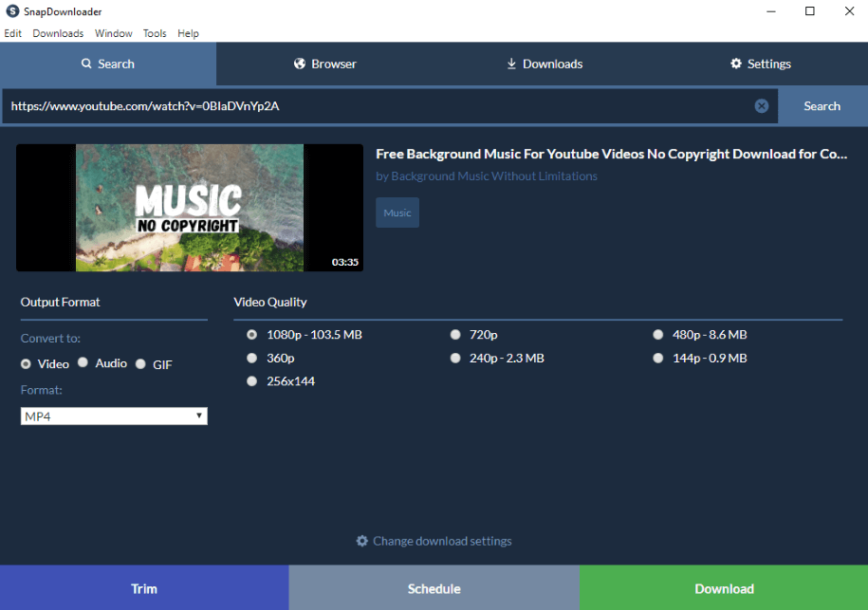Viewport: 868px width, 610px height.
Task: Switch to the Downloads tab
Action: pyautogui.click(x=545, y=64)
